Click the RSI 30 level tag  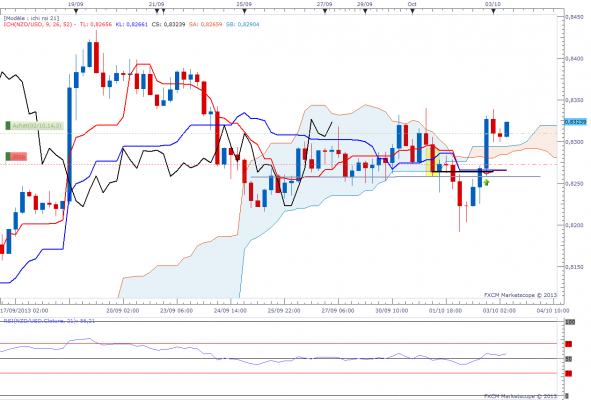568,373
